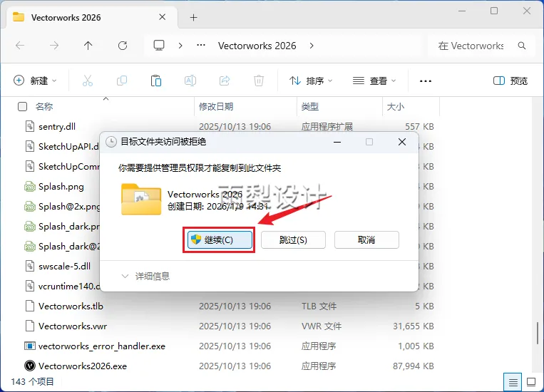Go up one folder level
This screenshot has width=544, height=392.
coord(88,46)
